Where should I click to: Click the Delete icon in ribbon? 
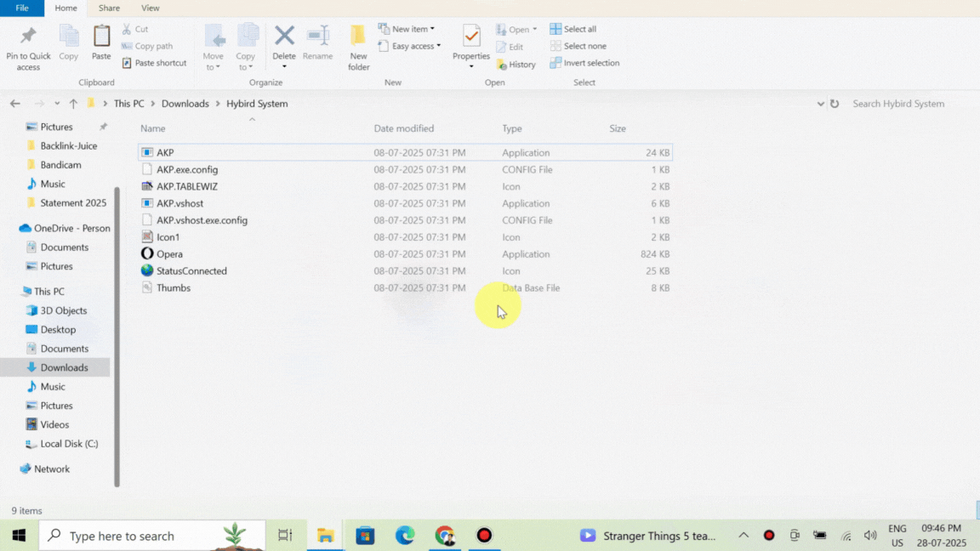tap(284, 37)
